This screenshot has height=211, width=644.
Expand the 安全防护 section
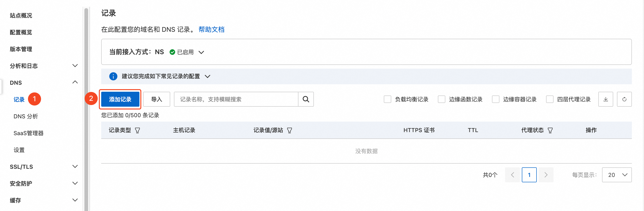coord(75,183)
